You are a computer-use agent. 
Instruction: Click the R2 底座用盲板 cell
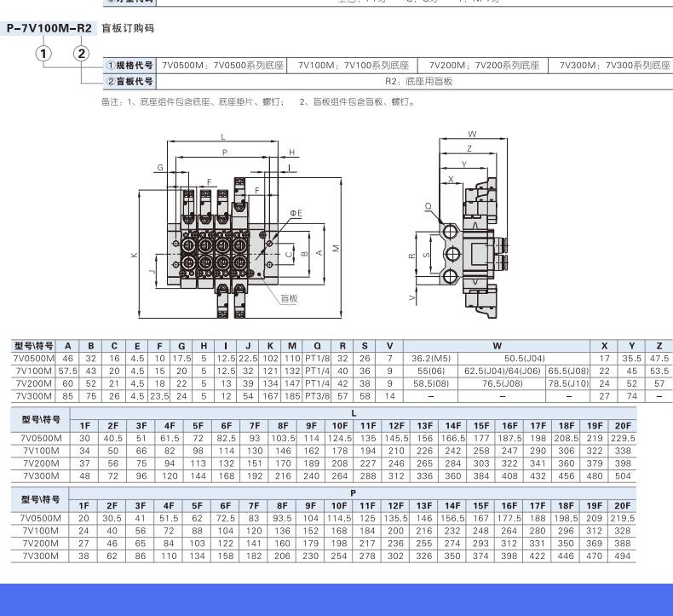pos(418,81)
